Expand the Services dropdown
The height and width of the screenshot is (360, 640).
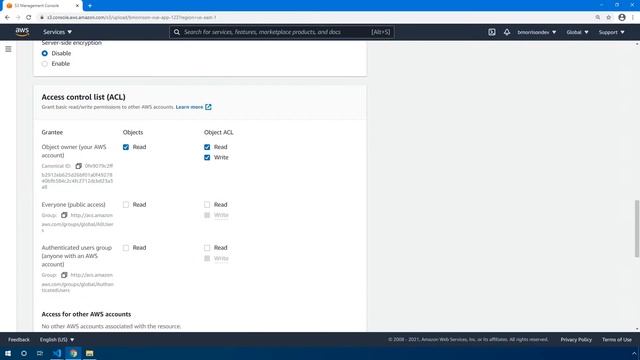coord(58,32)
